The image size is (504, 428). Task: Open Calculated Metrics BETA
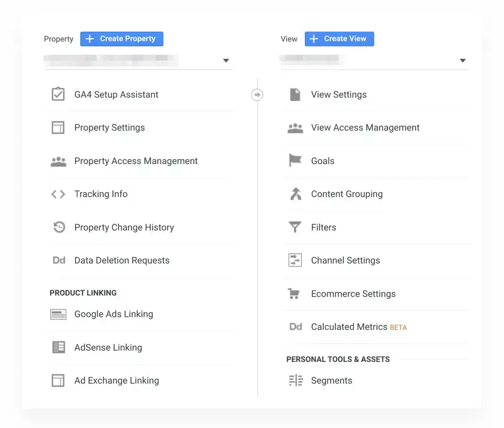(x=348, y=327)
